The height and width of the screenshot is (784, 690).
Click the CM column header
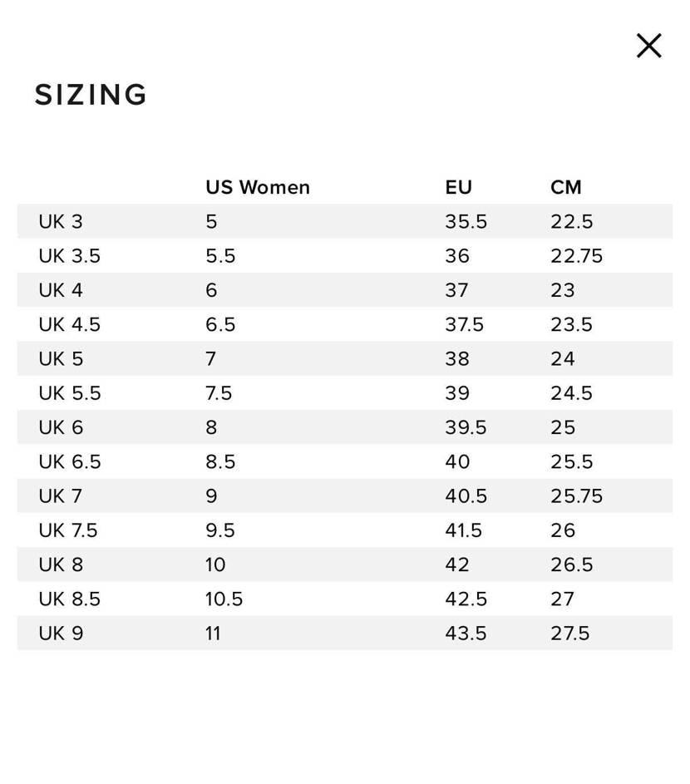(565, 188)
